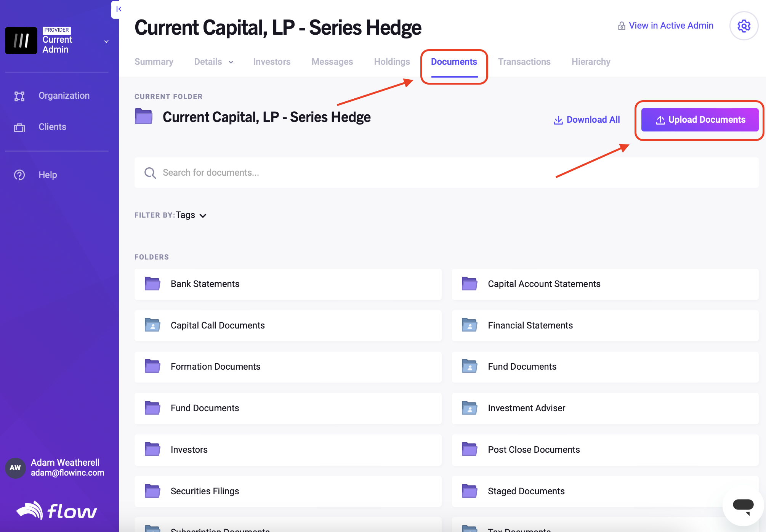This screenshot has width=766, height=532.
Task: Open the Capital Account Statements folder
Action: [605, 284]
